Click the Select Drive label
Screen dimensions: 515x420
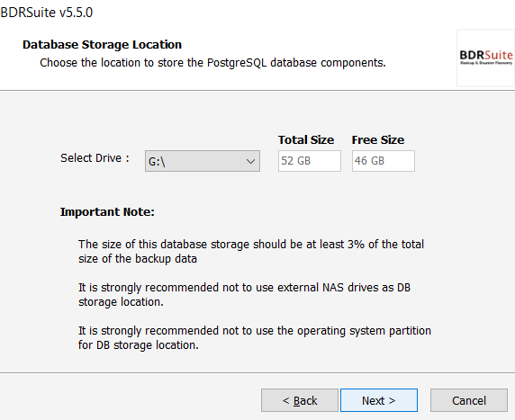click(x=95, y=158)
